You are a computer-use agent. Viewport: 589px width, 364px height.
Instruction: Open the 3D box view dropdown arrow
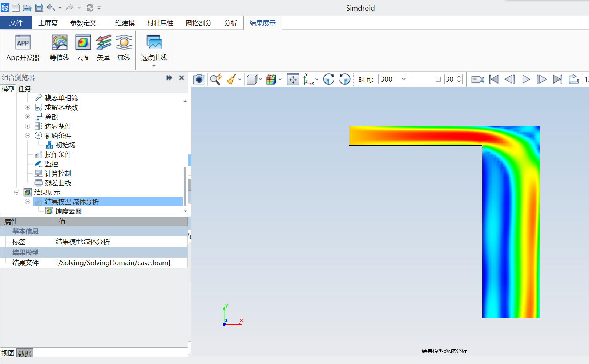(261, 79)
